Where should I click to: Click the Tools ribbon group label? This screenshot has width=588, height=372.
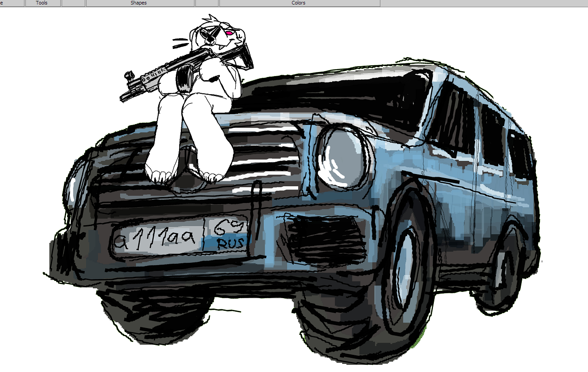click(x=42, y=3)
